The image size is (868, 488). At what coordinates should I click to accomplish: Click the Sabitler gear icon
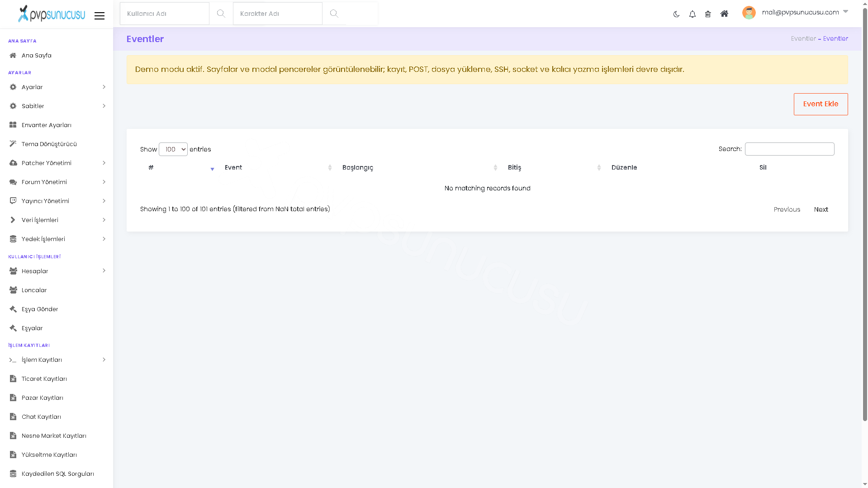[13, 106]
